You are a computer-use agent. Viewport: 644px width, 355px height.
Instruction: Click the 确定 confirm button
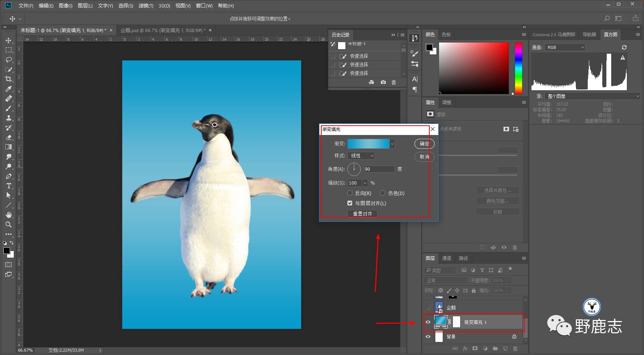pyautogui.click(x=424, y=144)
